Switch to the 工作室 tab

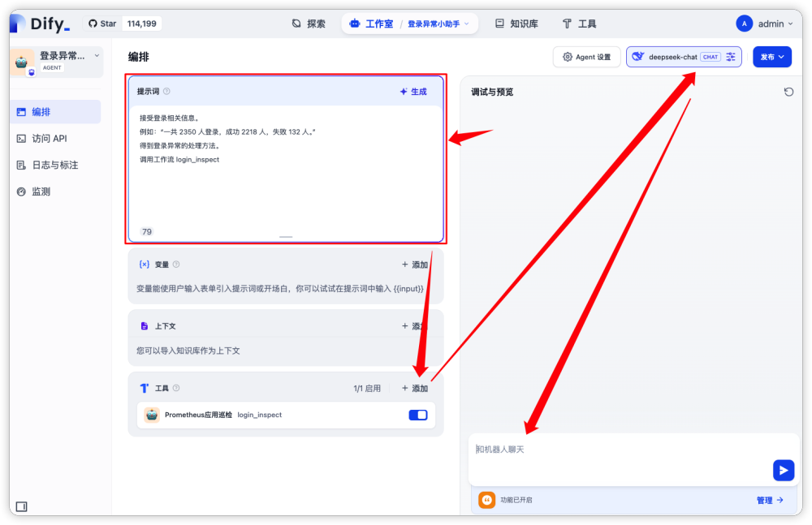click(x=371, y=24)
